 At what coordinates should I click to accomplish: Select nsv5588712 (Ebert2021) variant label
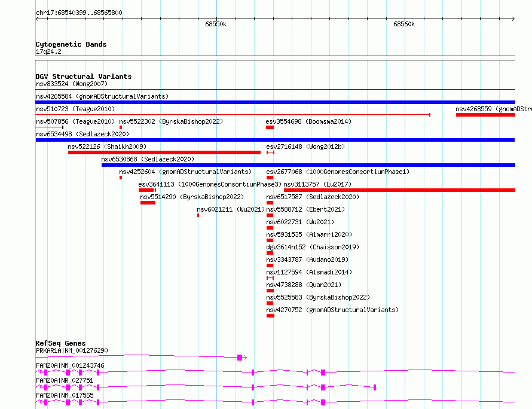[305, 209]
